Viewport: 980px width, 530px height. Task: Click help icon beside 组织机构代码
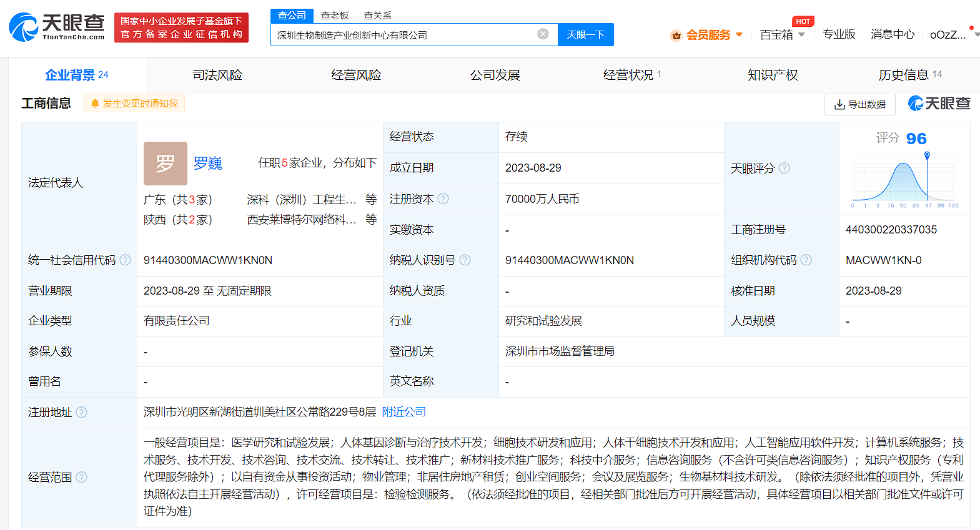806,260
